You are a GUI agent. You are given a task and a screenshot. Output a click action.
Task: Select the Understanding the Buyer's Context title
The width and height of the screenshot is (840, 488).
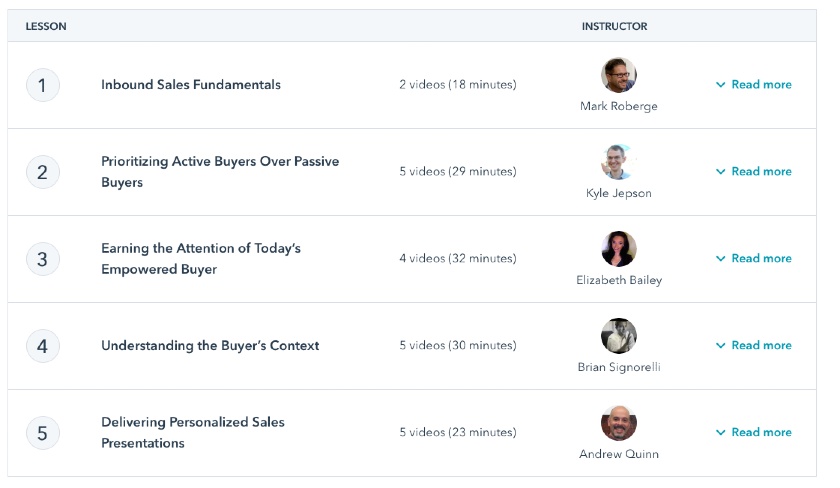[x=210, y=346]
